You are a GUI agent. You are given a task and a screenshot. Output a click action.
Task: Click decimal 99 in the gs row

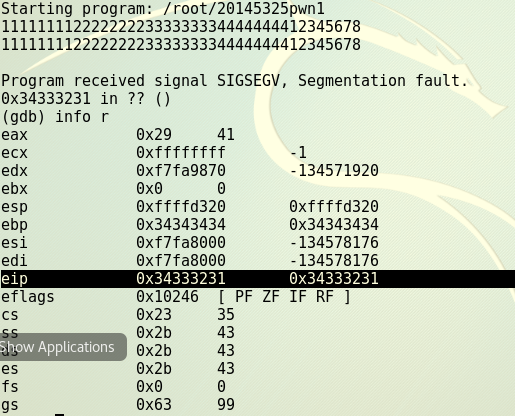point(226,405)
